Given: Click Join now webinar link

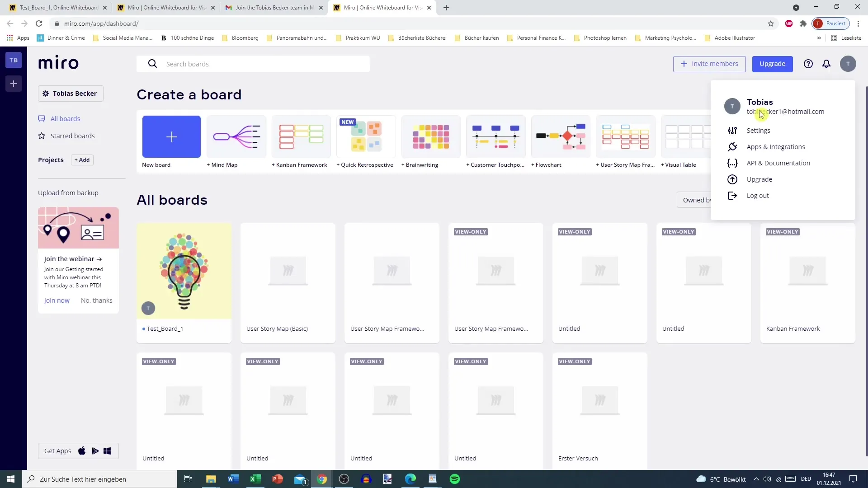Looking at the screenshot, I should click(x=57, y=300).
